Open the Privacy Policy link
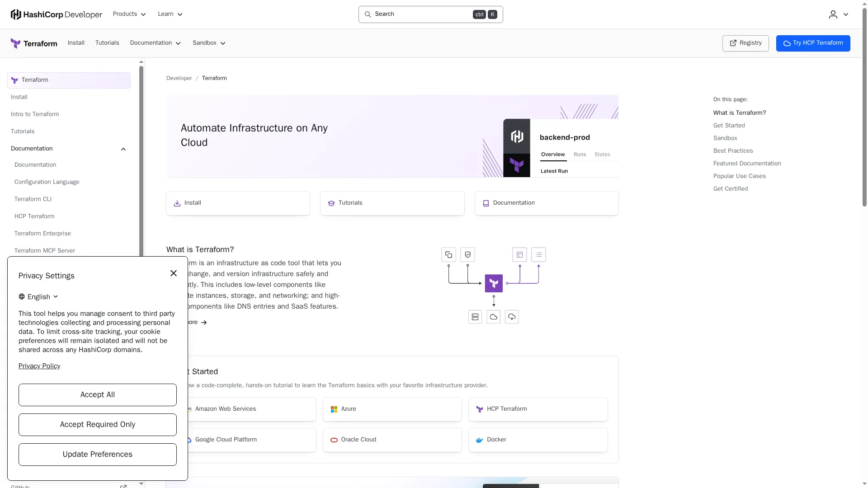Screen dimensions: 868x488 pos(39,366)
